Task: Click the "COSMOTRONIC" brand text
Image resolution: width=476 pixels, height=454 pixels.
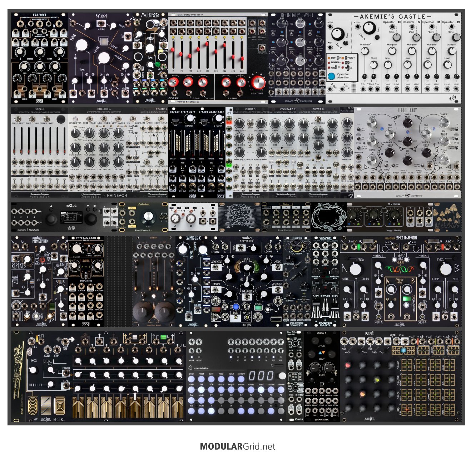Action: pyautogui.click(x=322, y=420)
